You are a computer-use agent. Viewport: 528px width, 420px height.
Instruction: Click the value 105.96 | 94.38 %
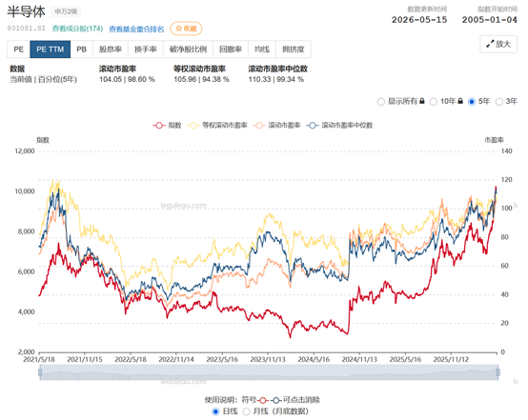(x=201, y=79)
